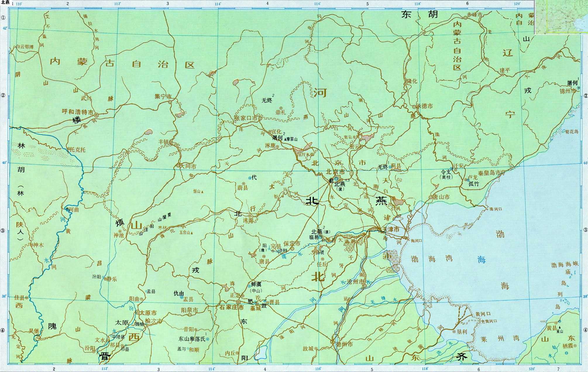Click the 大同市 city marker circle

click(178, 166)
